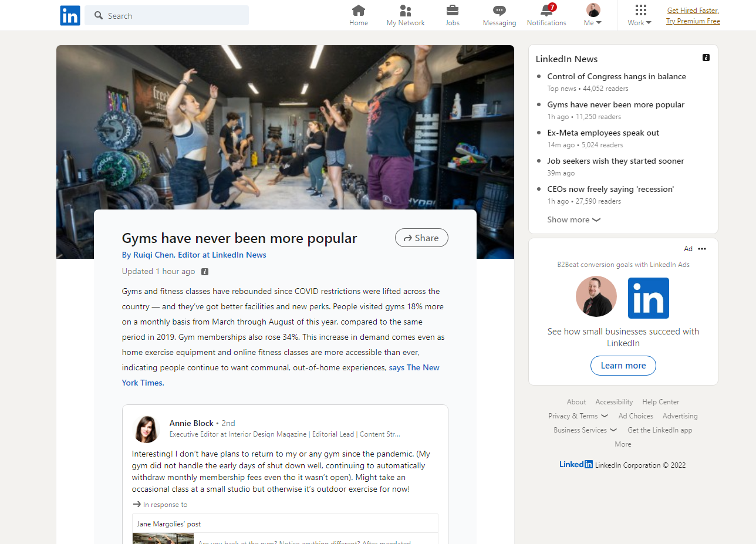Open the Jobs briefcase icon
Viewport: 756px width, 544px height.
(x=452, y=11)
